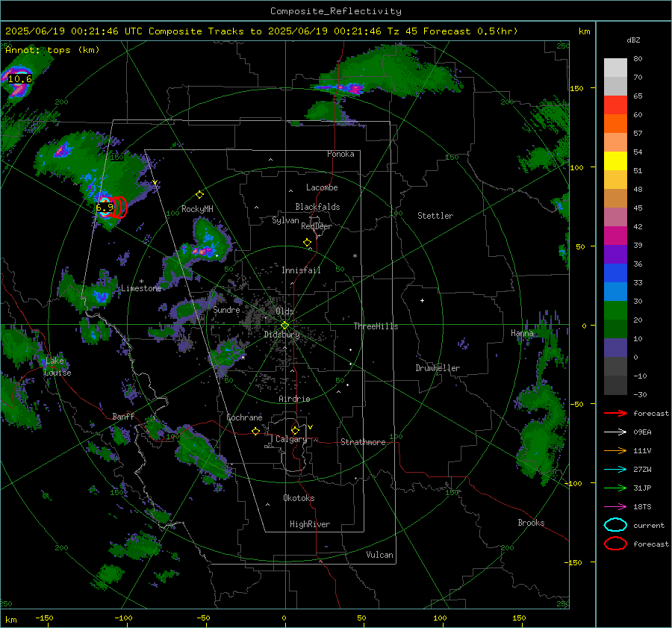This screenshot has height=628, width=672.
Task: Click the green 31JP arrow in legend
Action: click(615, 488)
